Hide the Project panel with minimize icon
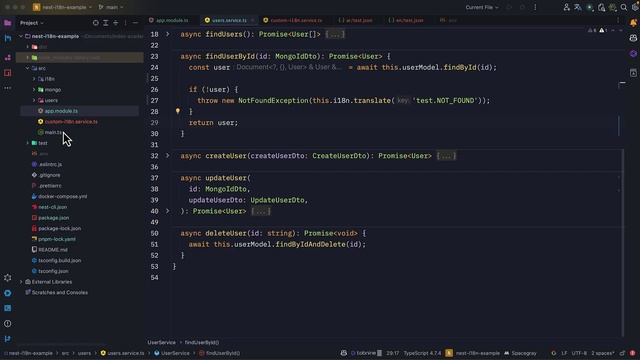 coord(136,23)
